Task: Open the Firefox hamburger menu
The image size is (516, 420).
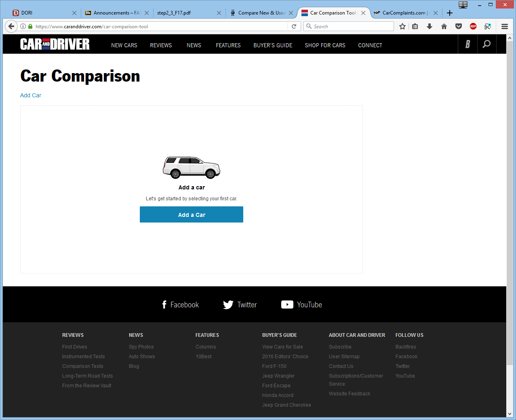Action: point(505,26)
